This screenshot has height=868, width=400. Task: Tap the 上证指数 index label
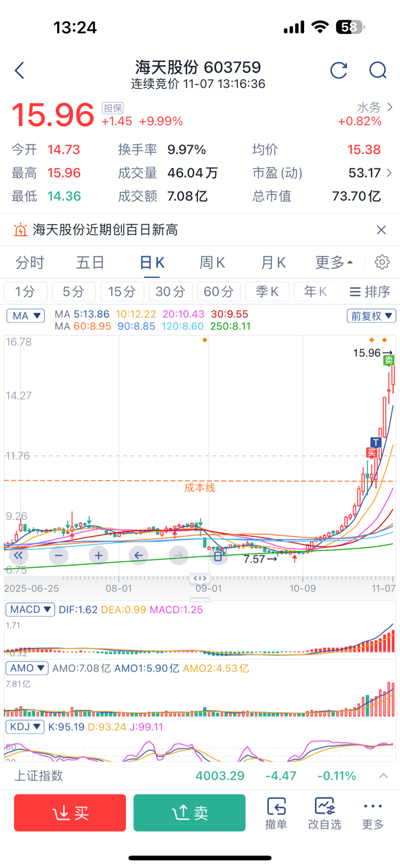click(x=39, y=776)
